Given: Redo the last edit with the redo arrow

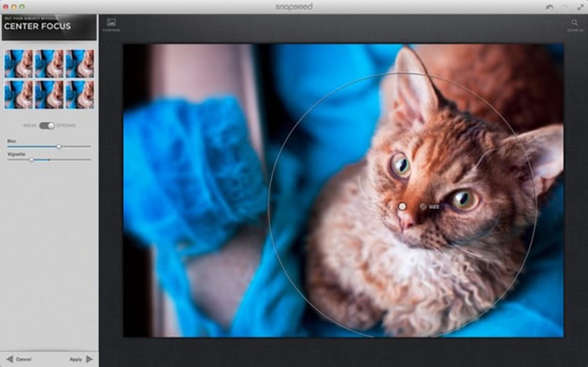Looking at the screenshot, I should pos(564,7).
